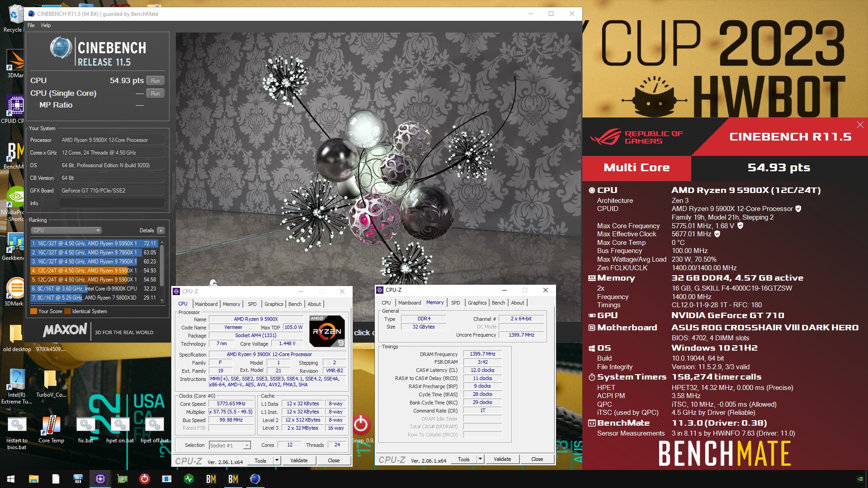Click Memory icon in BenchMate panel
This screenshot has height=488, width=868.
pos(592,278)
